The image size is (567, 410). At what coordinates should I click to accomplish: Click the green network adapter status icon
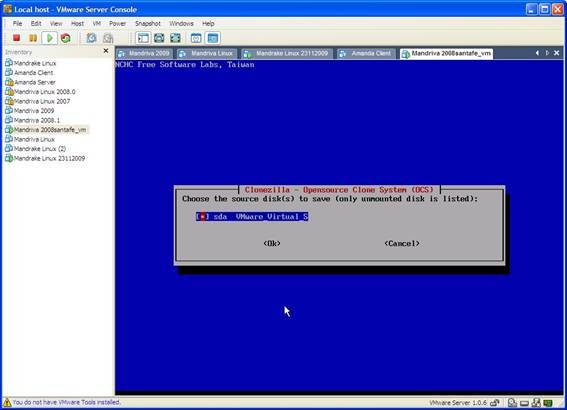tap(548, 402)
